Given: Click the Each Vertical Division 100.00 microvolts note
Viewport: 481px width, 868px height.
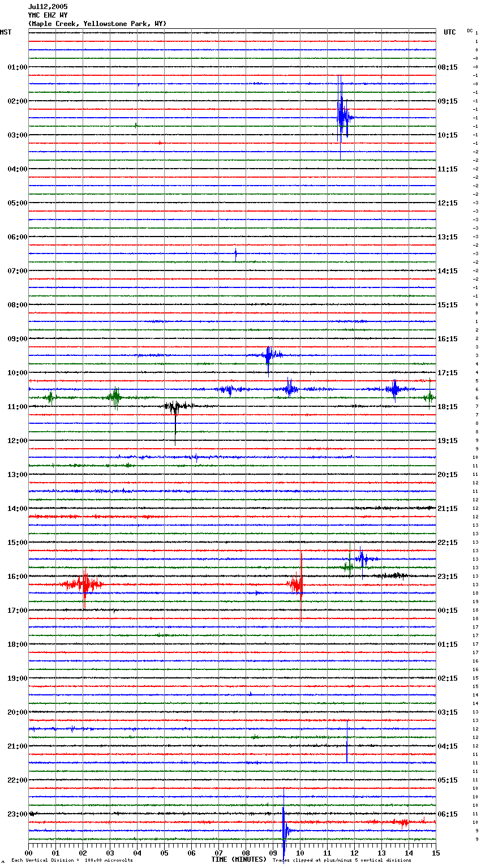Looking at the screenshot, I should (x=72, y=861).
